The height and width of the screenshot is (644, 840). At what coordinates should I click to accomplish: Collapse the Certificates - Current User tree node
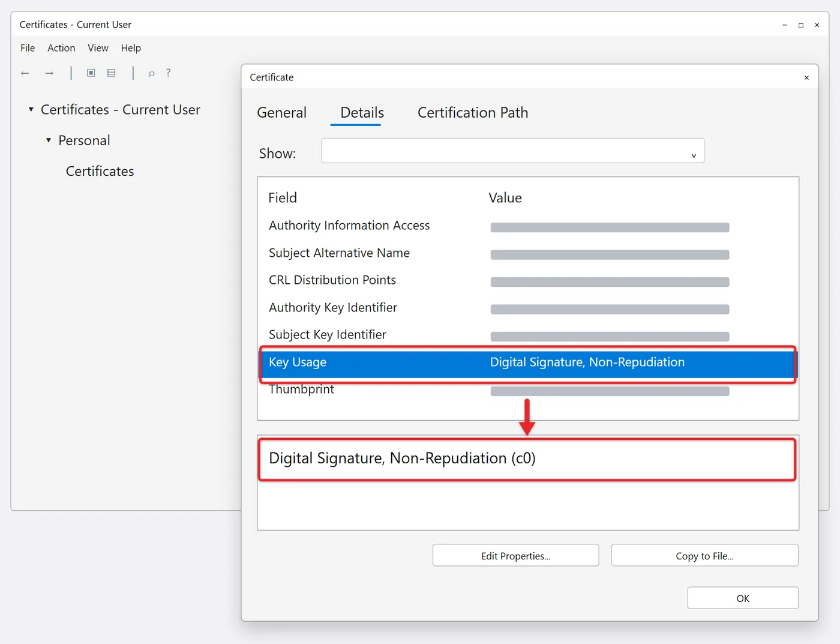point(31,109)
